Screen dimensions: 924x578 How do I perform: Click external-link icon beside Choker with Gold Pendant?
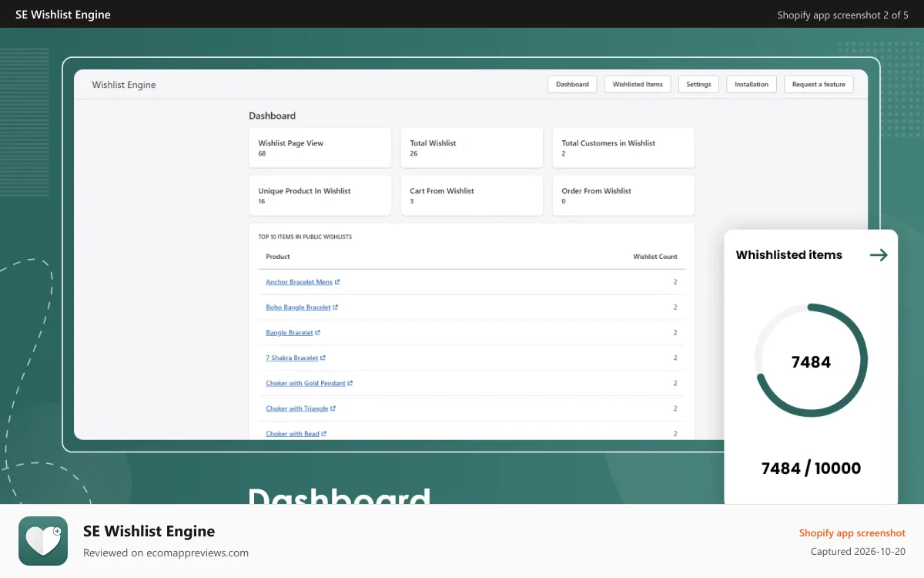pyautogui.click(x=350, y=384)
